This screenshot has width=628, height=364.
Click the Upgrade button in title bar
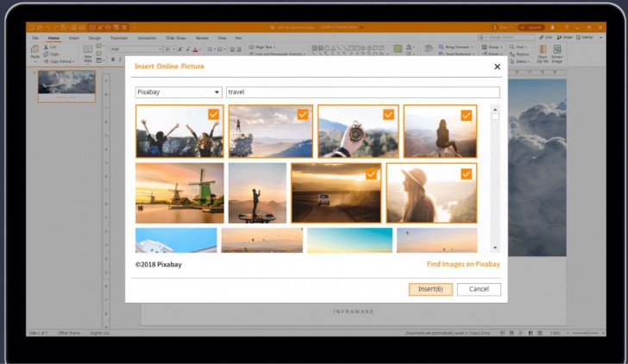[x=531, y=28]
